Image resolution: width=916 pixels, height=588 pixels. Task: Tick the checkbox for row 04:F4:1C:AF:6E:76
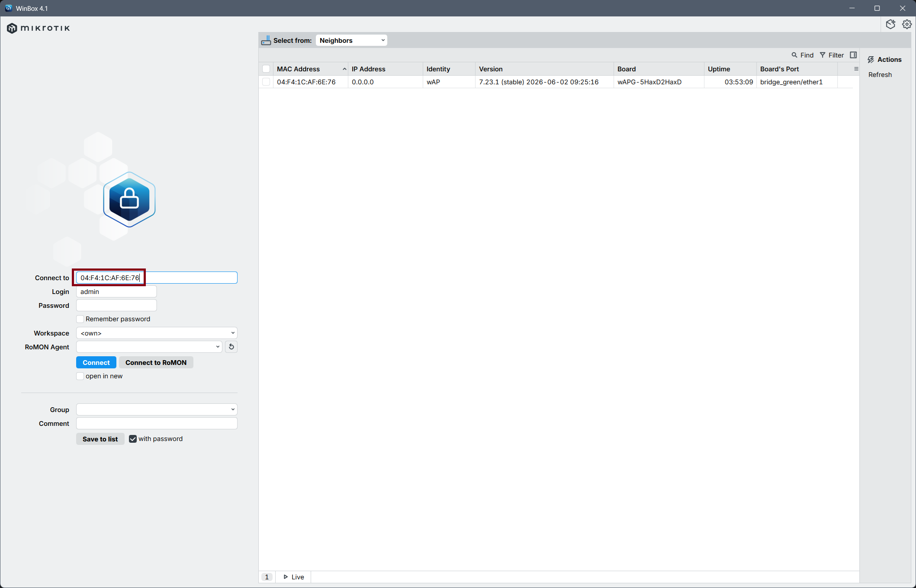[x=266, y=82]
